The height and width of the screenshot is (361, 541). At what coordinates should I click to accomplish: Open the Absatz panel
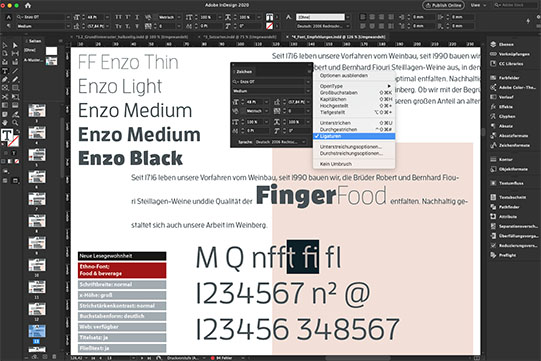point(502,126)
